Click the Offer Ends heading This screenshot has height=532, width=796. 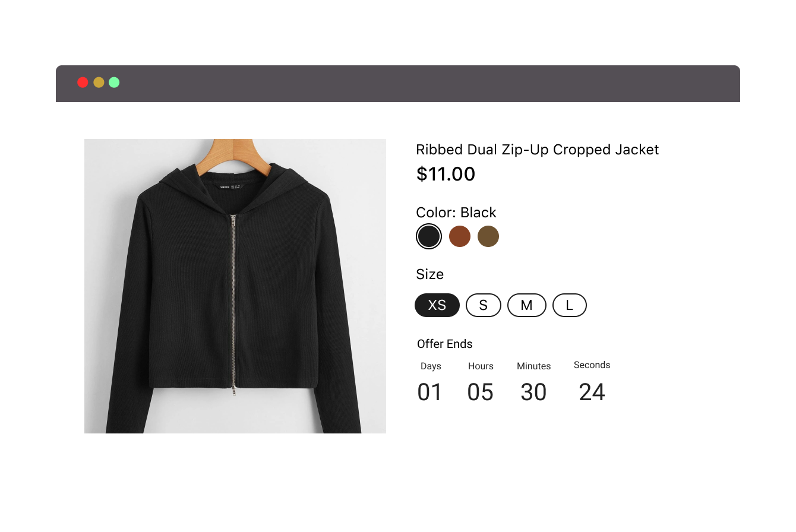pos(445,344)
